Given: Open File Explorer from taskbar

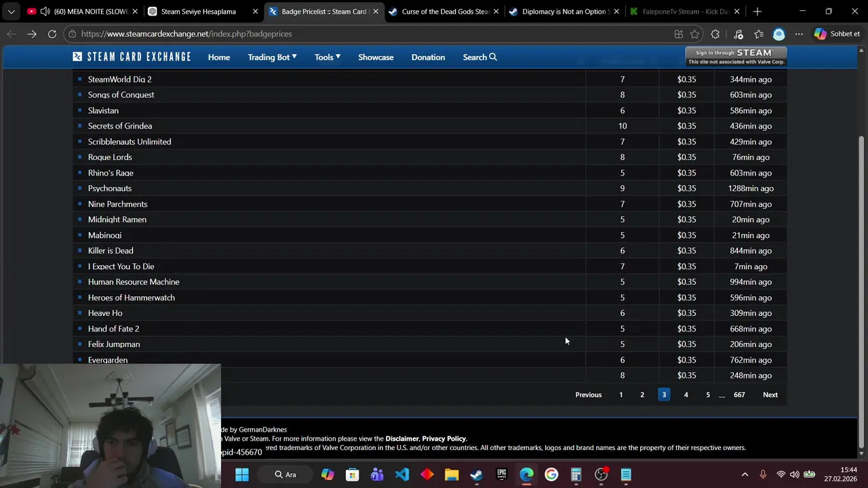Looking at the screenshot, I should point(452,474).
